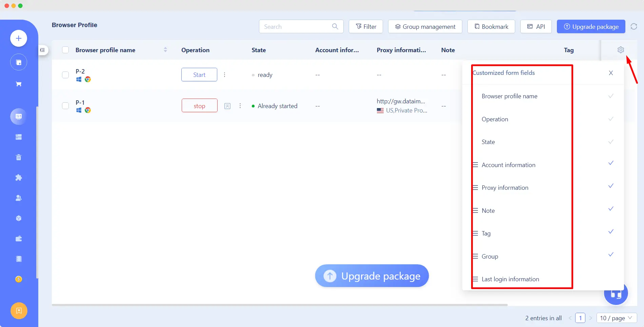Collapse the sidebar with the toggle icon
Viewport: 644px width, 327px height.
coord(42,50)
